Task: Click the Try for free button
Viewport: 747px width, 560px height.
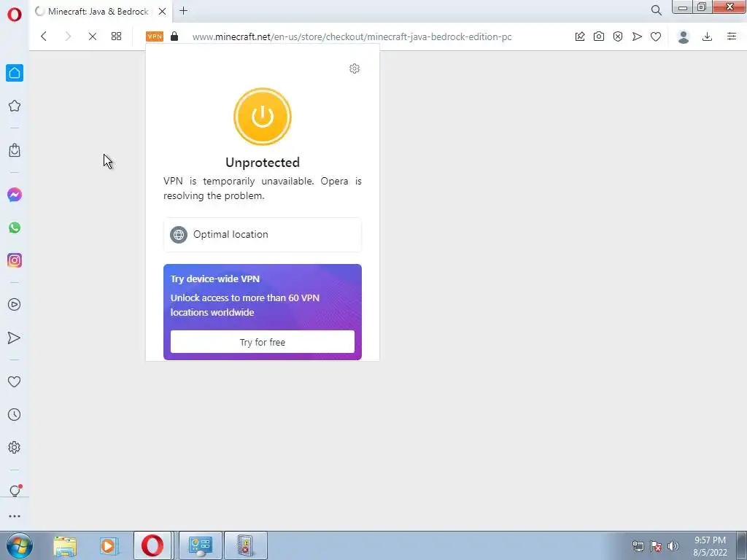Action: coord(263,342)
